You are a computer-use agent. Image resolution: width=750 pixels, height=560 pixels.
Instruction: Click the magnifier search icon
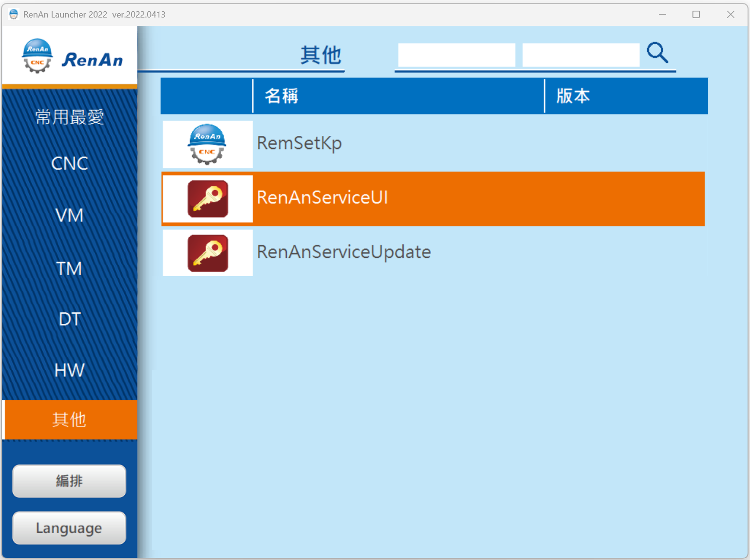[657, 53]
